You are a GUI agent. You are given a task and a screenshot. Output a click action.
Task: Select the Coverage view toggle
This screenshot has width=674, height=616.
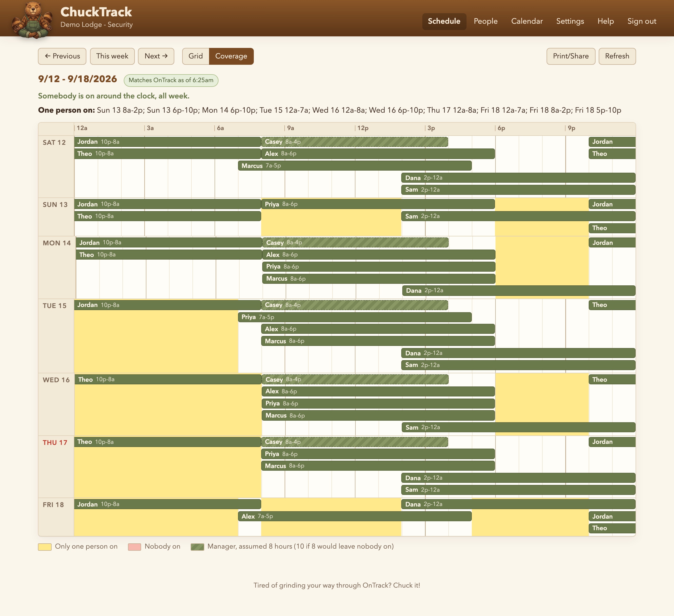point(231,56)
